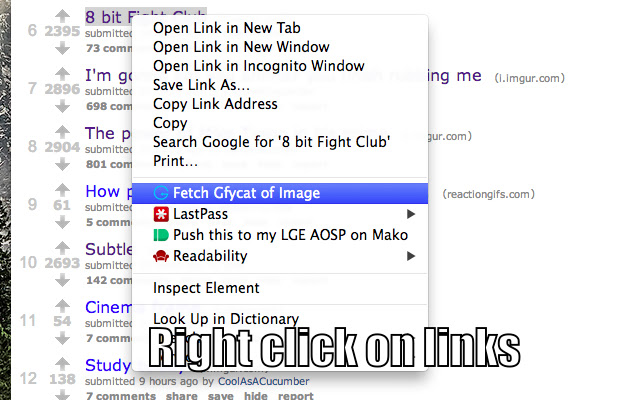Click the report link under post 12
Screen dimensions: 640x400
pos(296,396)
